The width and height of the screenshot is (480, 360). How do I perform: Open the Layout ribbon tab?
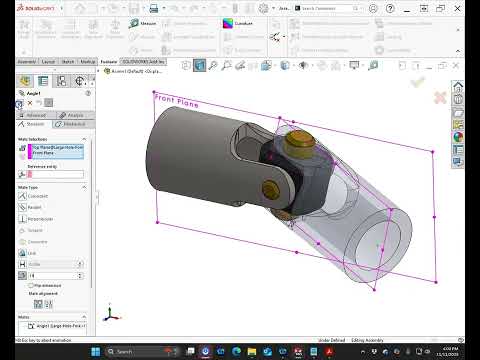48,62
